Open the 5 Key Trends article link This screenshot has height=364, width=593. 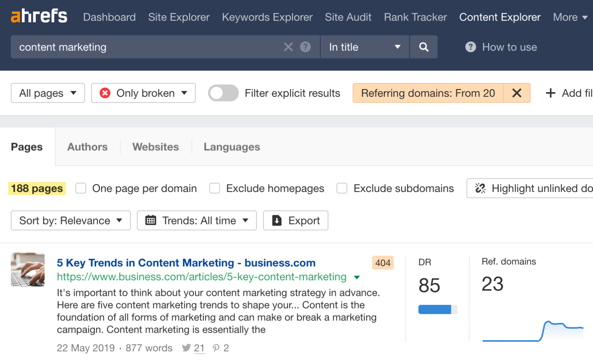186,263
